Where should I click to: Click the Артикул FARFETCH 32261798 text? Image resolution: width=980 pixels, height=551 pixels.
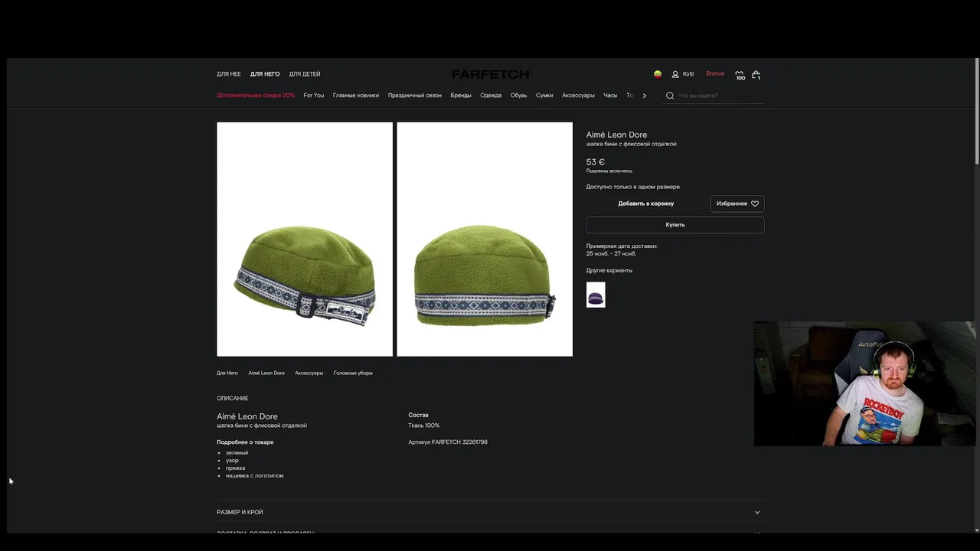pyautogui.click(x=448, y=442)
